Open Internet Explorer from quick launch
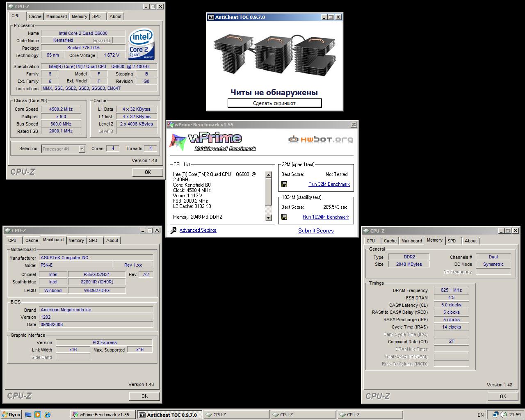The width and height of the screenshot is (525, 420). point(48,415)
